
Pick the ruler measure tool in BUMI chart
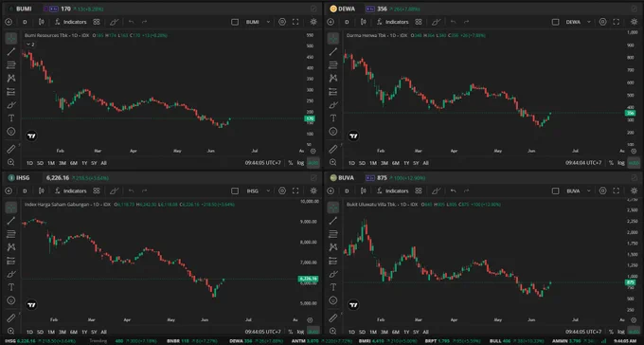tap(11, 149)
